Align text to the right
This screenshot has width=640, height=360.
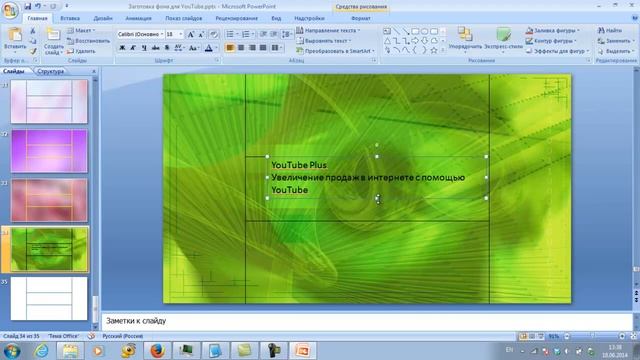point(252,48)
